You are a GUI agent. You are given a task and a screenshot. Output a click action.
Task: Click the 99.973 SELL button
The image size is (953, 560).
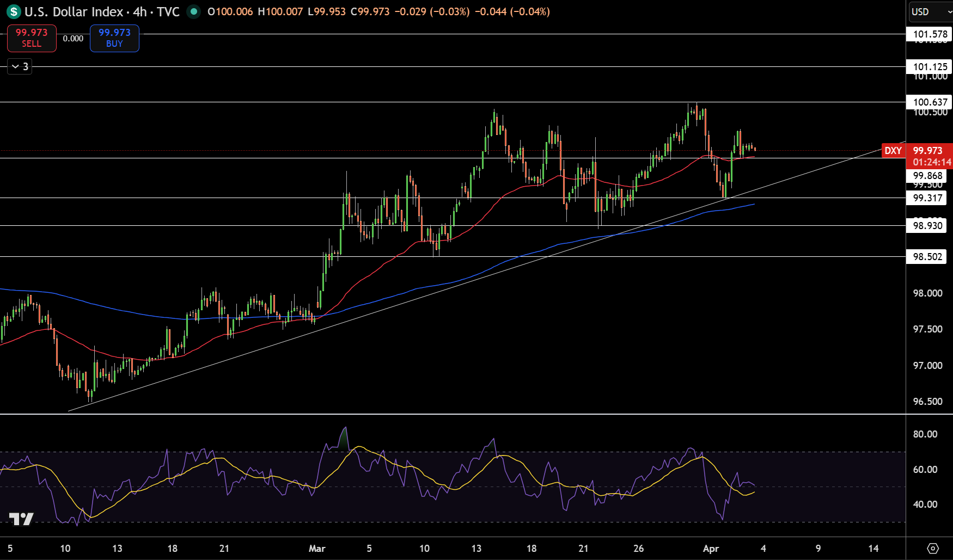coord(32,38)
